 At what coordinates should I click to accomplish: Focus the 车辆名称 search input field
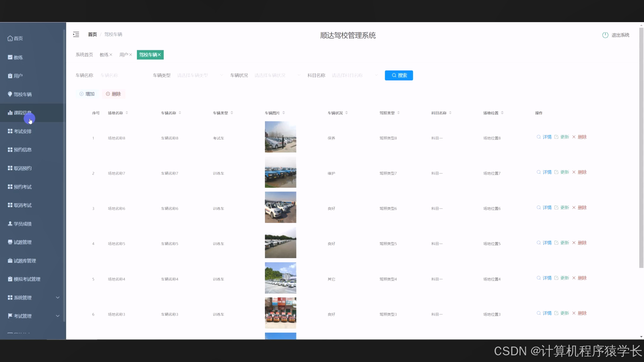123,75
